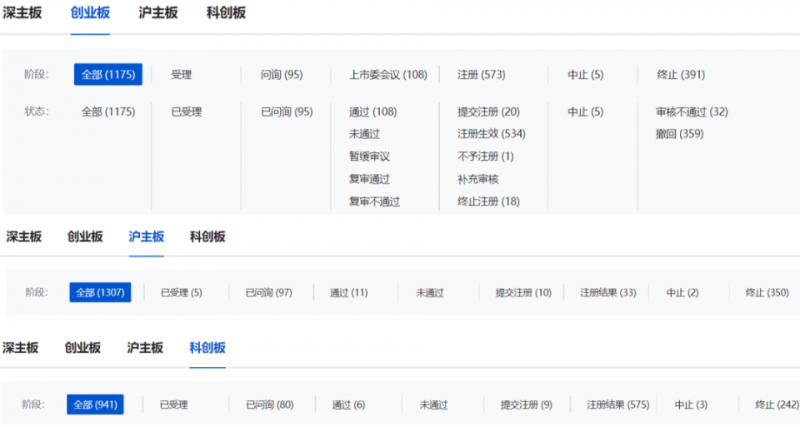Select the underlined blue 科创板 tab
Viewport: 800px width, 427px height.
(x=207, y=348)
